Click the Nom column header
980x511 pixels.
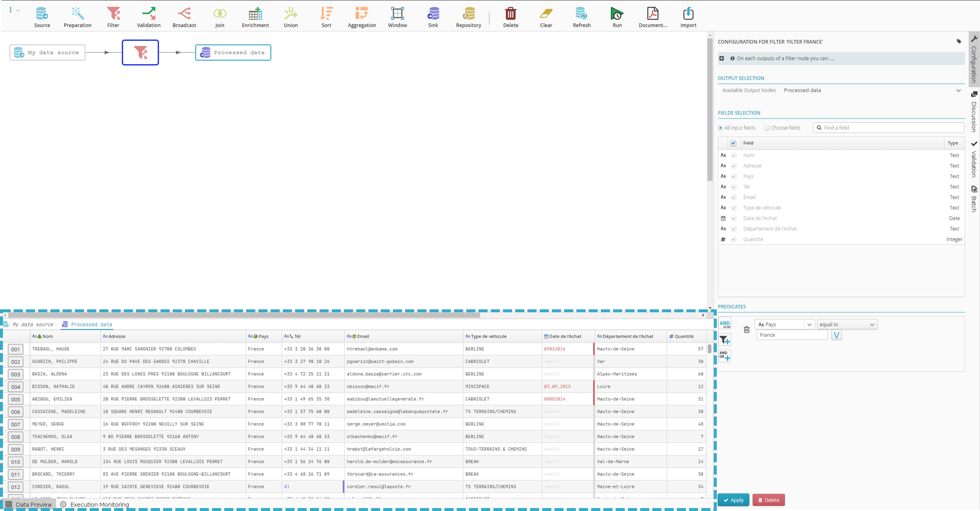pyautogui.click(x=64, y=336)
